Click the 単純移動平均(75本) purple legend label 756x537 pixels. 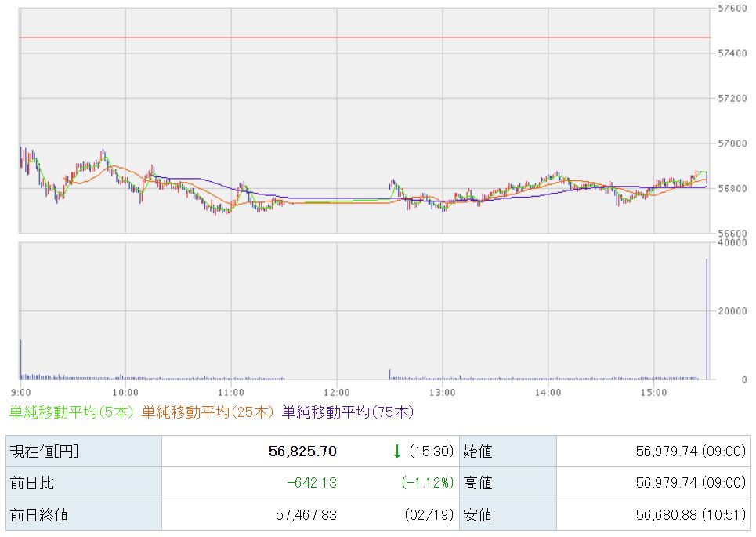click(x=348, y=411)
